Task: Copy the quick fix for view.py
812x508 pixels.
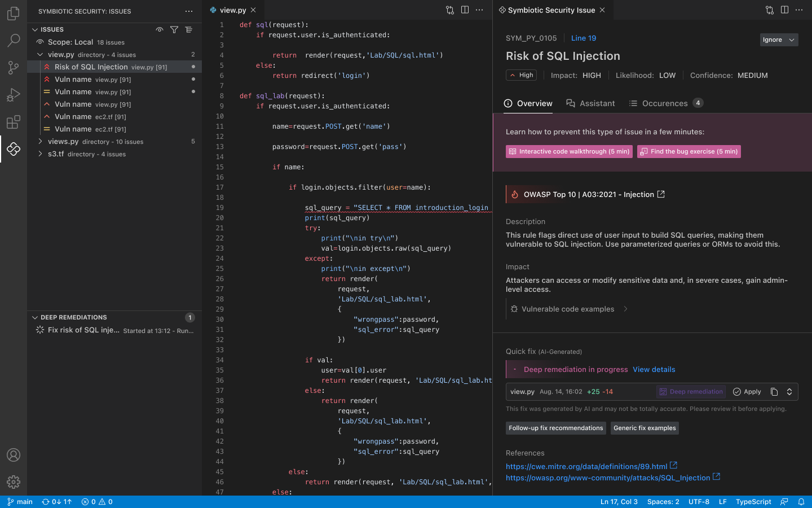Action: click(774, 392)
